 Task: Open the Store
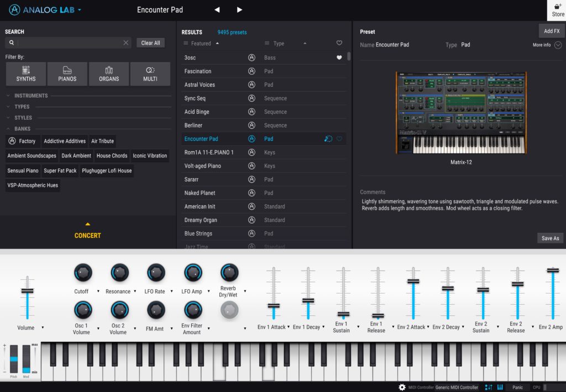tap(558, 10)
